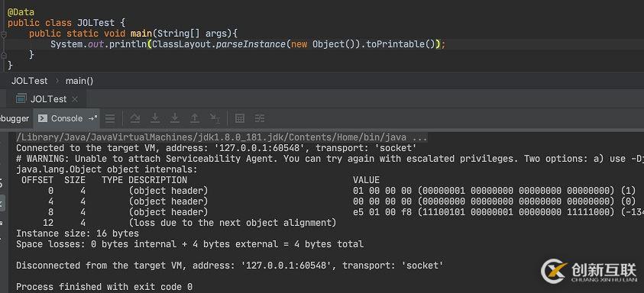Screen dimensions: 644x293
Task: Click the main method name in code
Action: click(x=141, y=34)
